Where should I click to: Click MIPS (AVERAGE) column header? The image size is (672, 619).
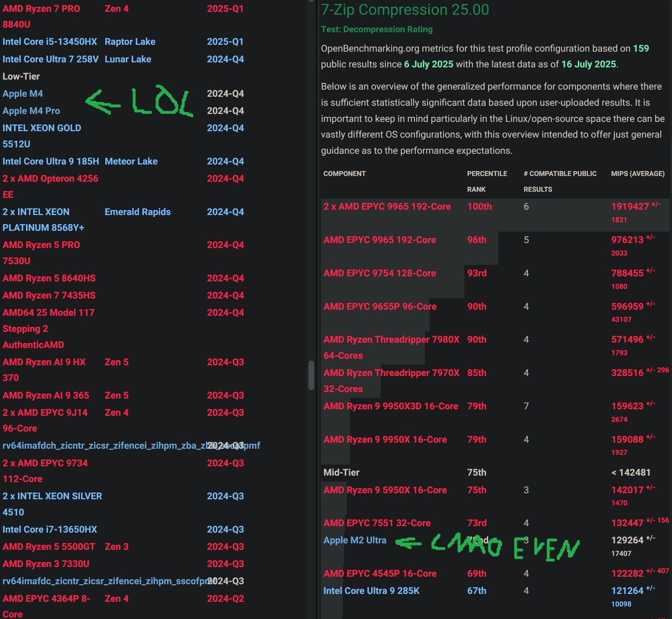[x=638, y=173]
